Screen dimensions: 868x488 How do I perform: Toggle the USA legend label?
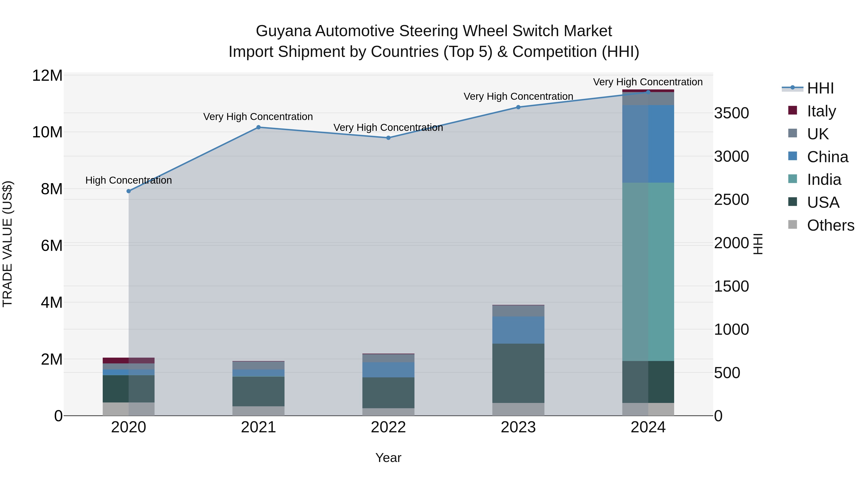823,202
